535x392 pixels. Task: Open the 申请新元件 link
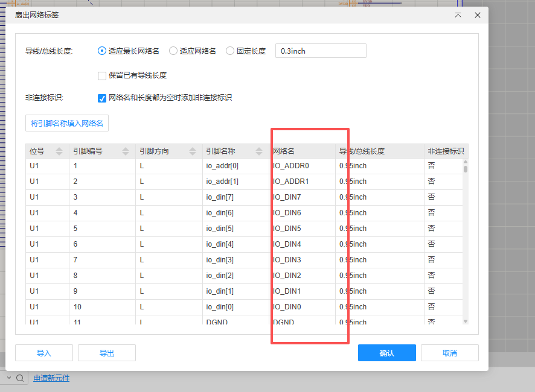51,378
